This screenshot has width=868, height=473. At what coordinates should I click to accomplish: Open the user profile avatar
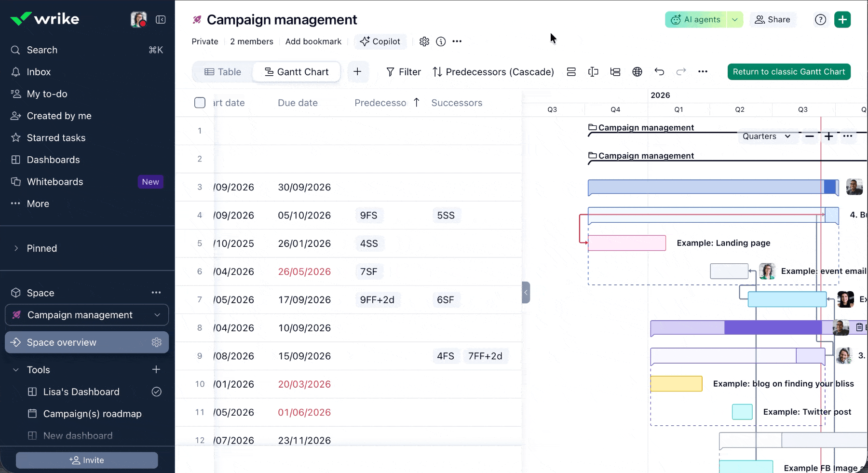[x=138, y=19]
